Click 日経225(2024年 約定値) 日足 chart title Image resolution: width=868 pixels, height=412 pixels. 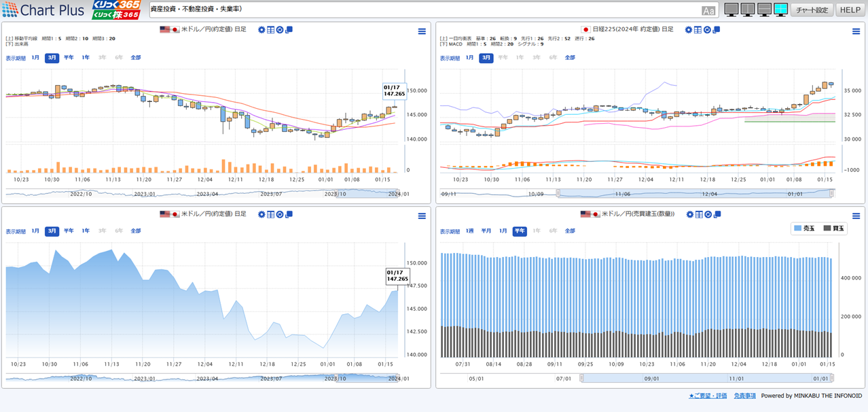tap(633, 30)
